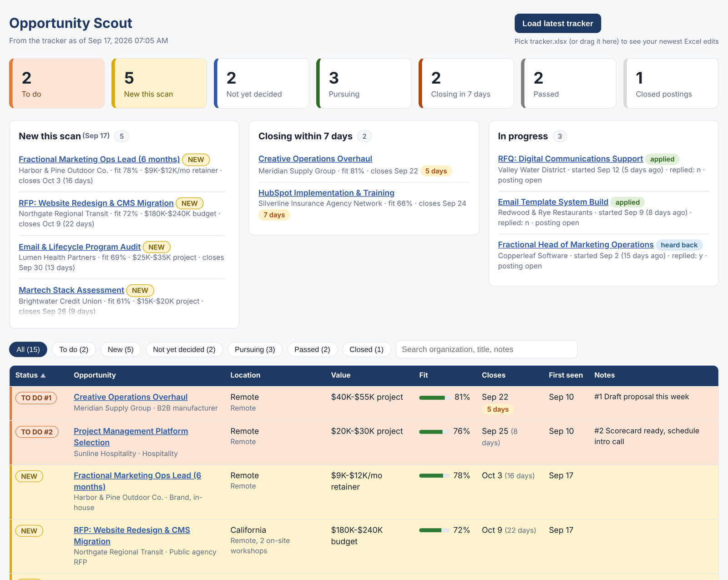Switch to the All (15) filter tab

point(28,349)
